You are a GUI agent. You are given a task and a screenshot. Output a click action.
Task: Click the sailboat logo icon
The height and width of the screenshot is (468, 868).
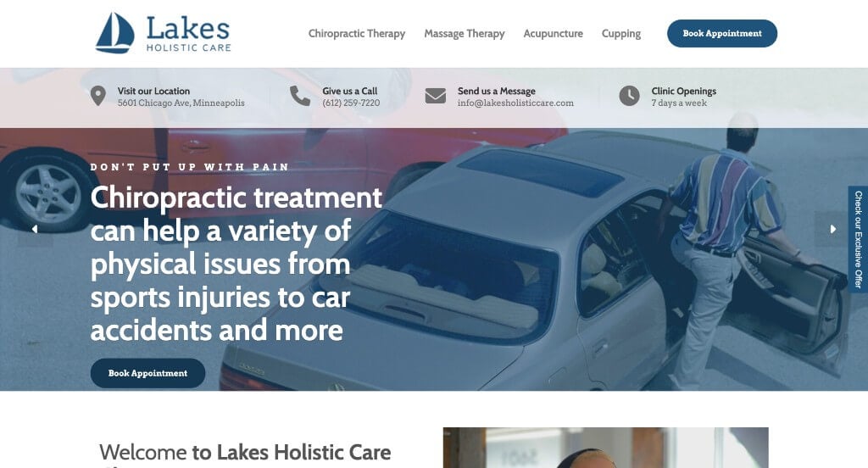point(115,33)
